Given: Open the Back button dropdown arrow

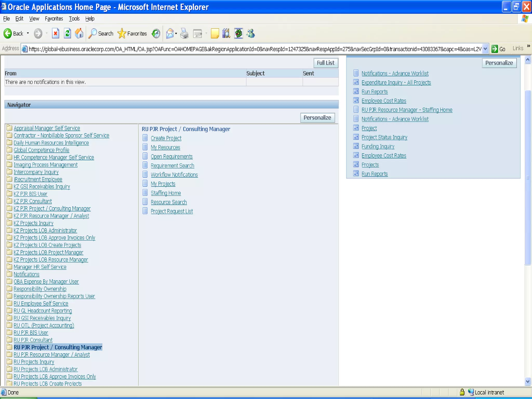Looking at the screenshot, I should coord(28,34).
